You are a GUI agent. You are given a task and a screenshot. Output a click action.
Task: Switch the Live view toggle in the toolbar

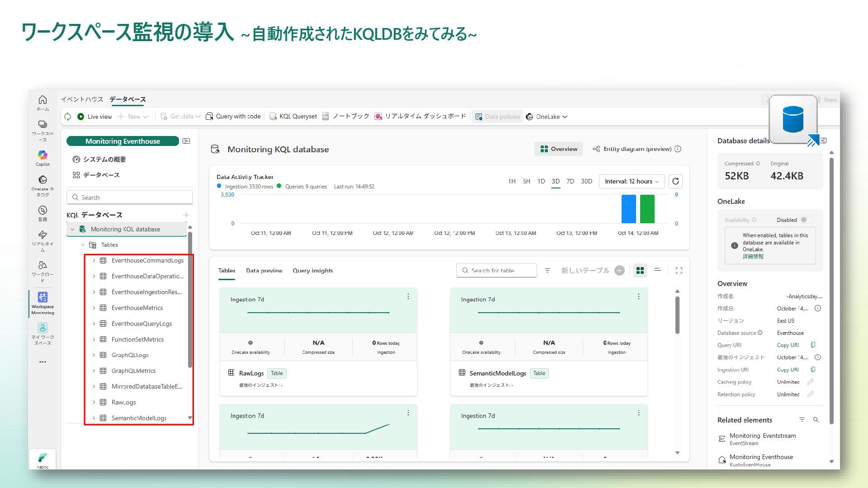coord(94,117)
